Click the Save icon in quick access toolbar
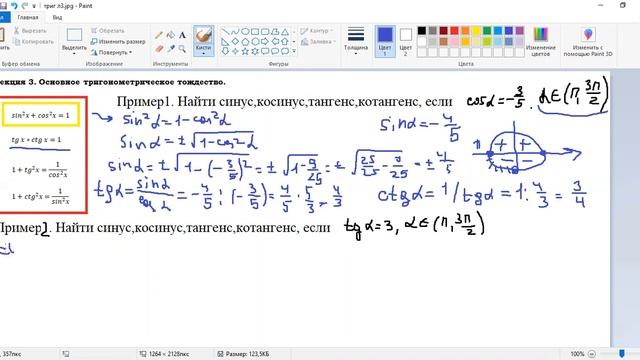 (x=3, y=6)
